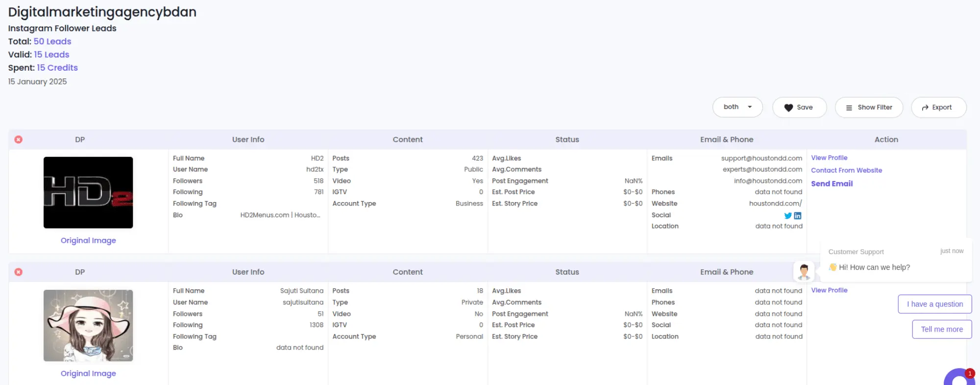Click View Profile for hd2tx
The image size is (980, 385).
[829, 158]
